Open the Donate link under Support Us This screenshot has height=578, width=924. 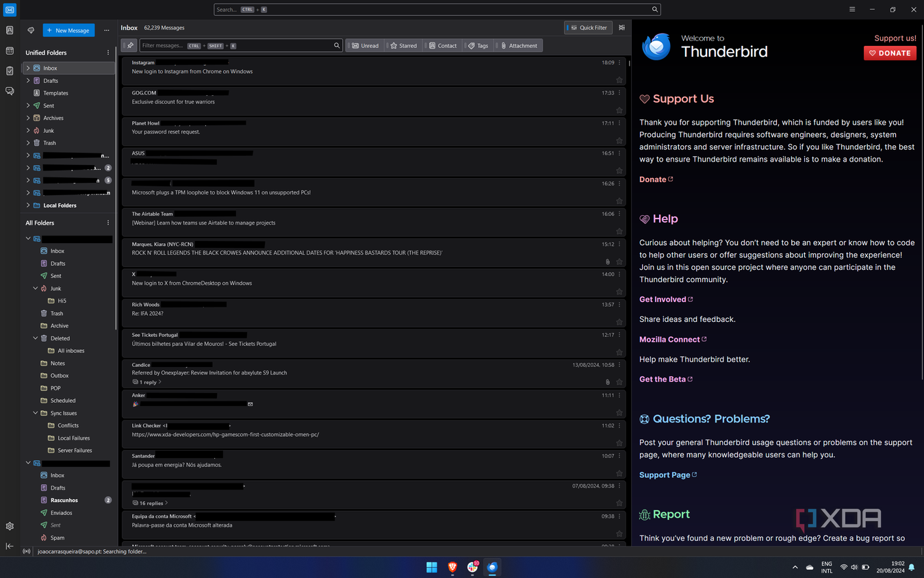click(656, 179)
